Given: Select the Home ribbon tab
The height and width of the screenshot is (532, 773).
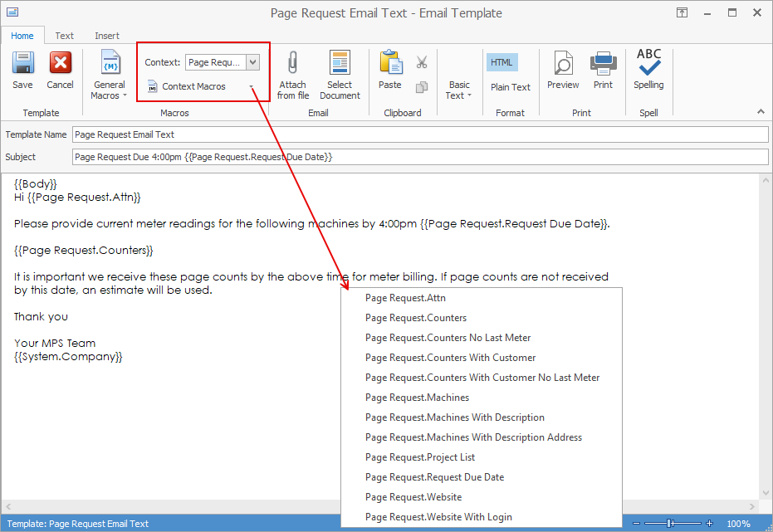Looking at the screenshot, I should pos(22,36).
